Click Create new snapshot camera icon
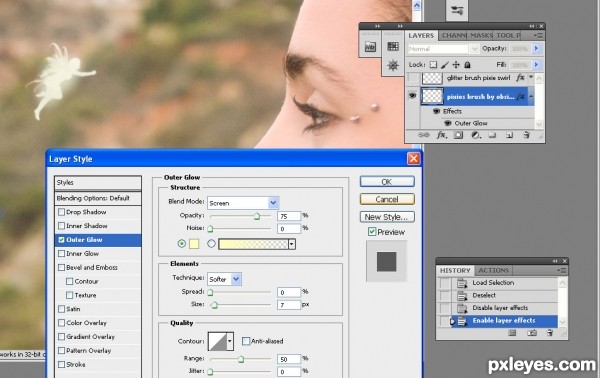Image resolution: width=600 pixels, height=378 pixels. tap(532, 333)
